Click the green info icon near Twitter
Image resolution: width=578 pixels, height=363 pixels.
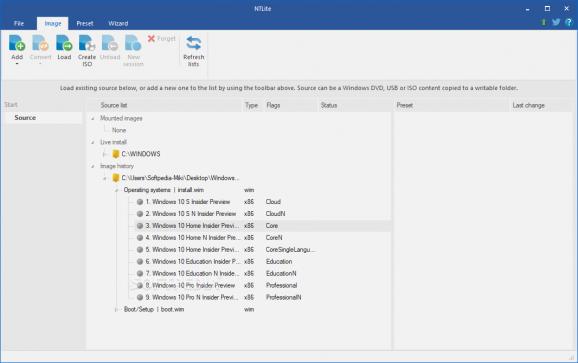click(x=543, y=22)
